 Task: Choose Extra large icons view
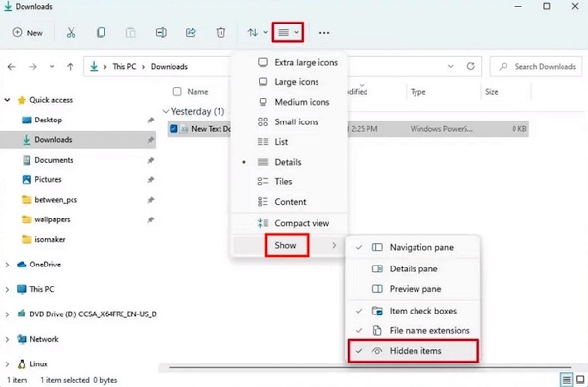(290, 62)
